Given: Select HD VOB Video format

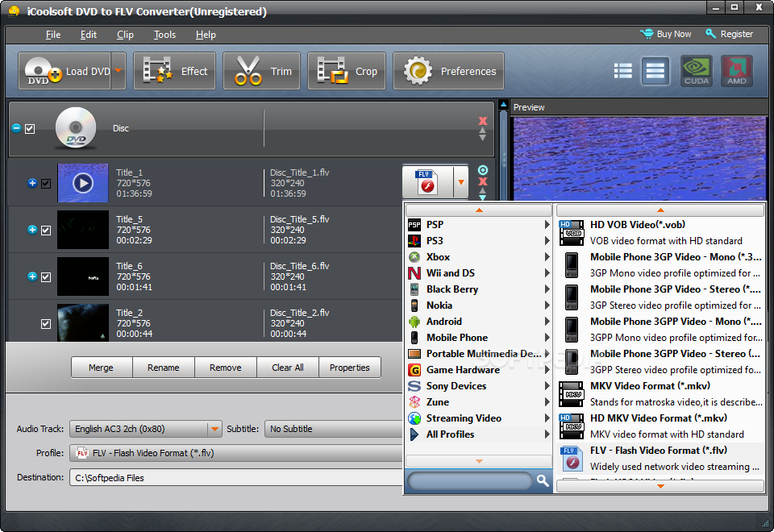Looking at the screenshot, I should tap(660, 232).
